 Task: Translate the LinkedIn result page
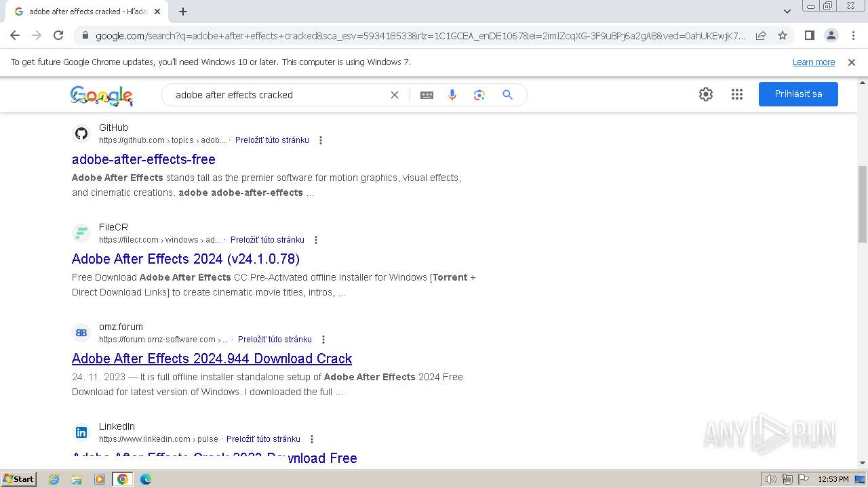(263, 439)
